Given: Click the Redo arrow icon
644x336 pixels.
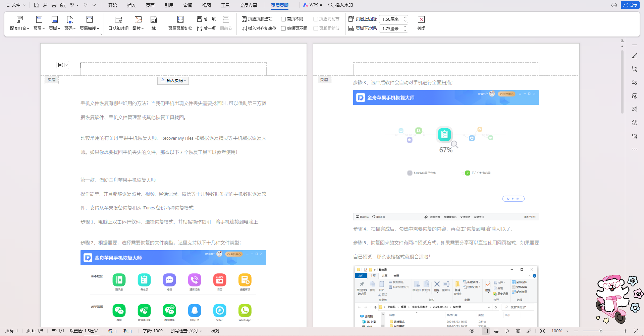Looking at the screenshot, I should (x=85, y=5).
